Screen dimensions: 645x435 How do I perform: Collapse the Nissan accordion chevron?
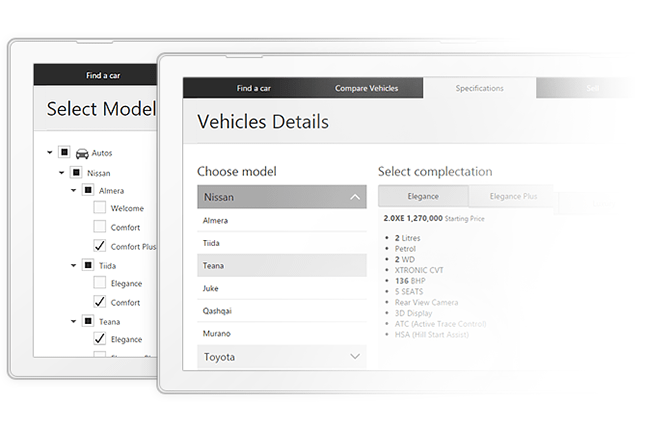click(x=355, y=197)
